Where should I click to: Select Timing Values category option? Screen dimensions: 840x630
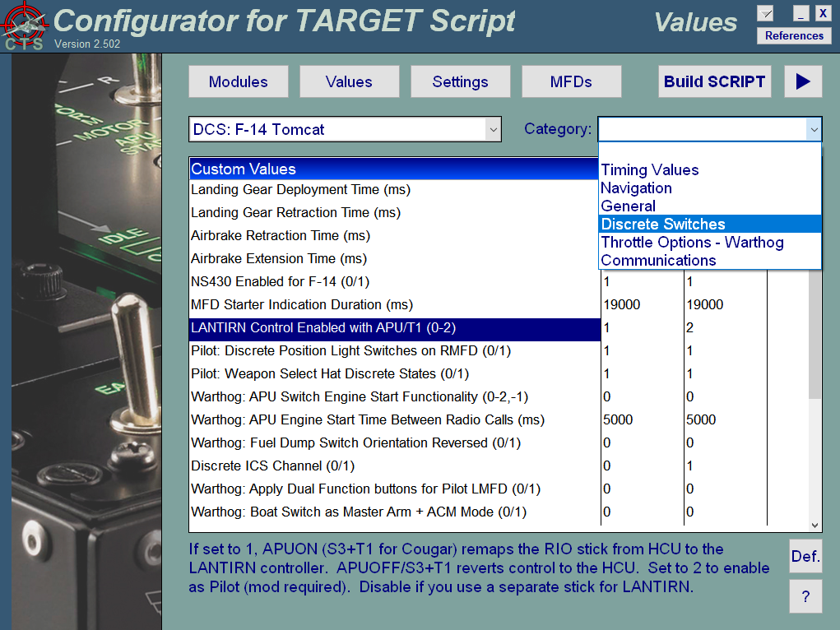pos(650,170)
